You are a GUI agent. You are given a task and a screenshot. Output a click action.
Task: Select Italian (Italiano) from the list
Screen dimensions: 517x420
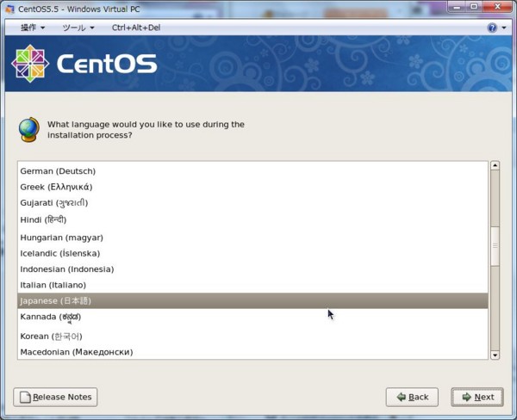(x=252, y=285)
